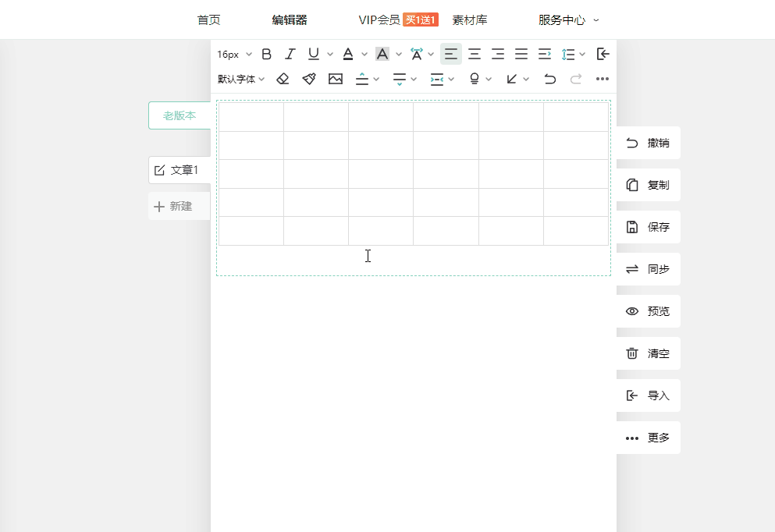Click the line height icon

tap(568, 54)
